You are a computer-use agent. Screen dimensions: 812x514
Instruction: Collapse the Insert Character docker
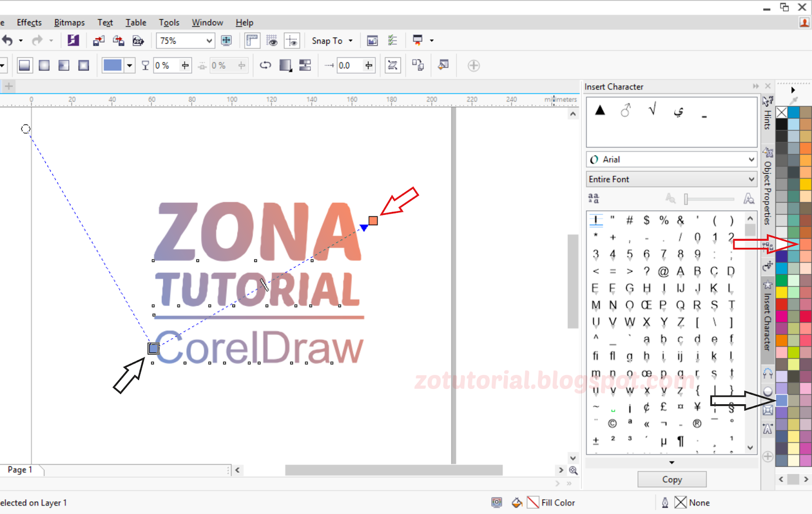tap(756, 86)
